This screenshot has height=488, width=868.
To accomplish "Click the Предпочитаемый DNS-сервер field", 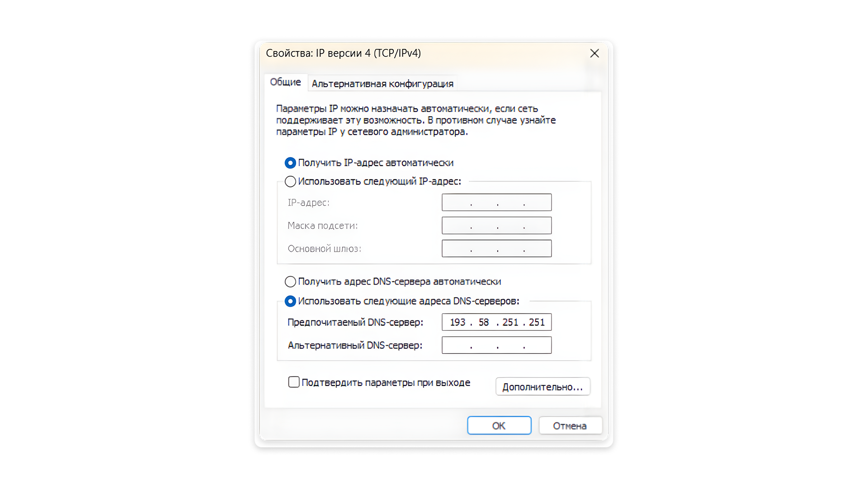I will [x=496, y=322].
